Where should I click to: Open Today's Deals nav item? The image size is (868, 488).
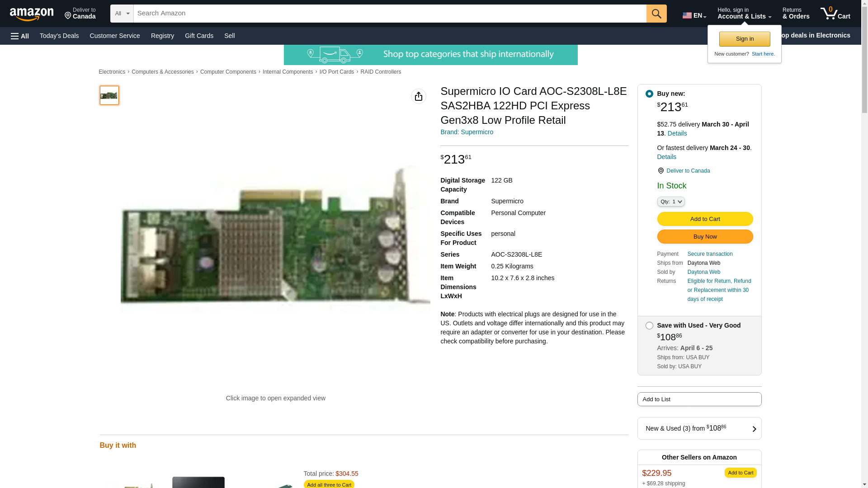click(x=59, y=36)
